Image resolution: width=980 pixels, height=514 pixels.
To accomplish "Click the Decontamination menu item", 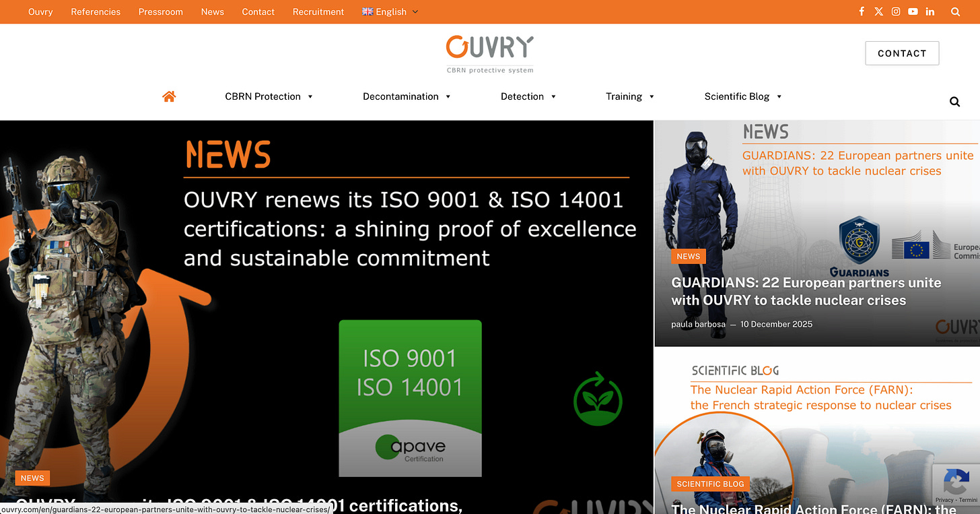I will click(400, 96).
